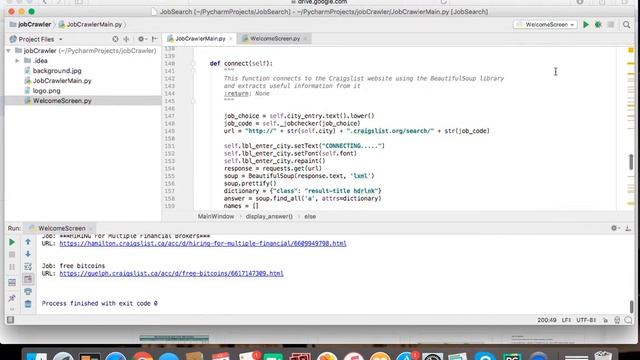
Task: Click the Run panel stop square
Action: 12,255
